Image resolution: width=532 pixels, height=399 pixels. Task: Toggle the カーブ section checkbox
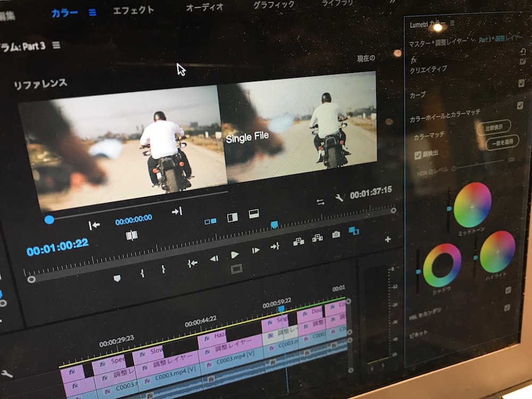[520, 105]
